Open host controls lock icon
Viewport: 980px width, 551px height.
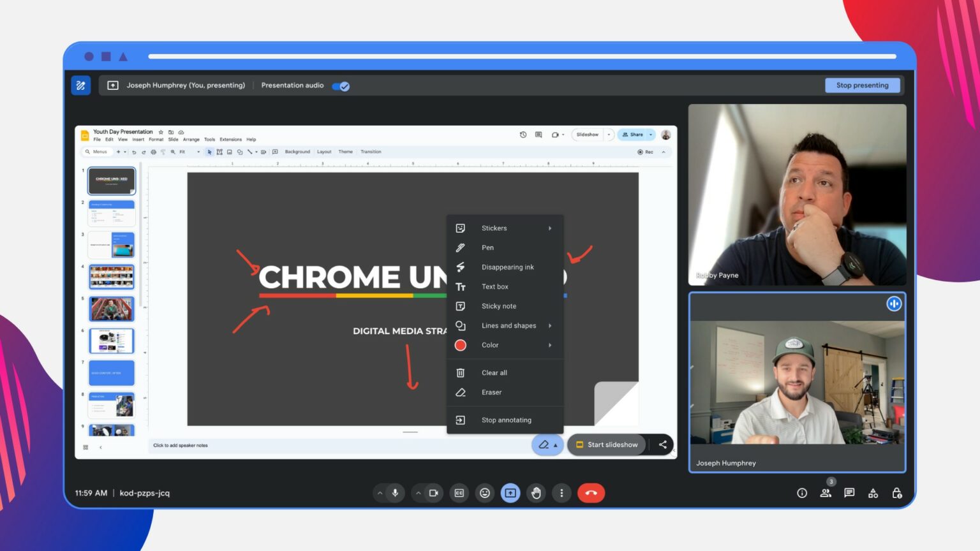coord(897,493)
